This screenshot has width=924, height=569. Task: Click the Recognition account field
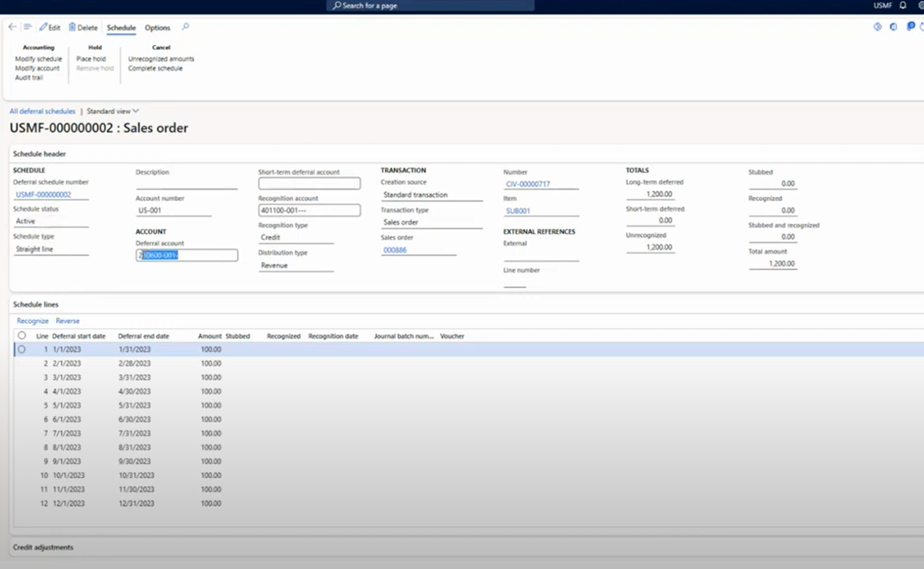(x=309, y=211)
